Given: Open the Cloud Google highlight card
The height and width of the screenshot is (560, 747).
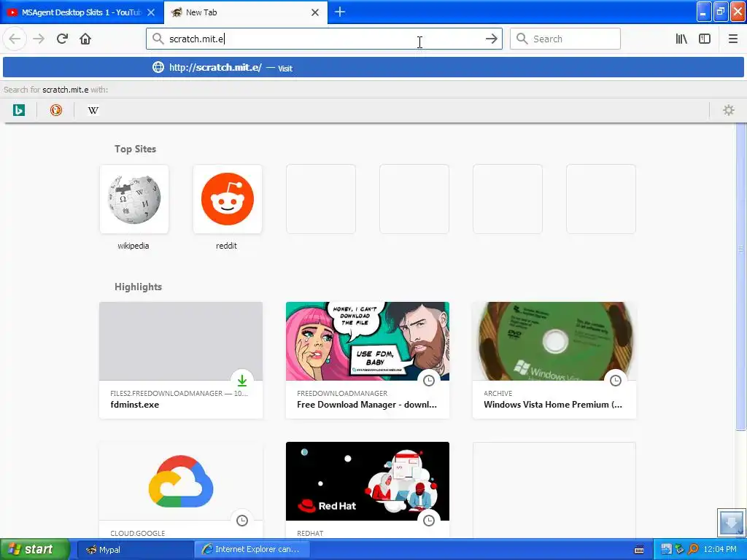Looking at the screenshot, I should point(181,491).
